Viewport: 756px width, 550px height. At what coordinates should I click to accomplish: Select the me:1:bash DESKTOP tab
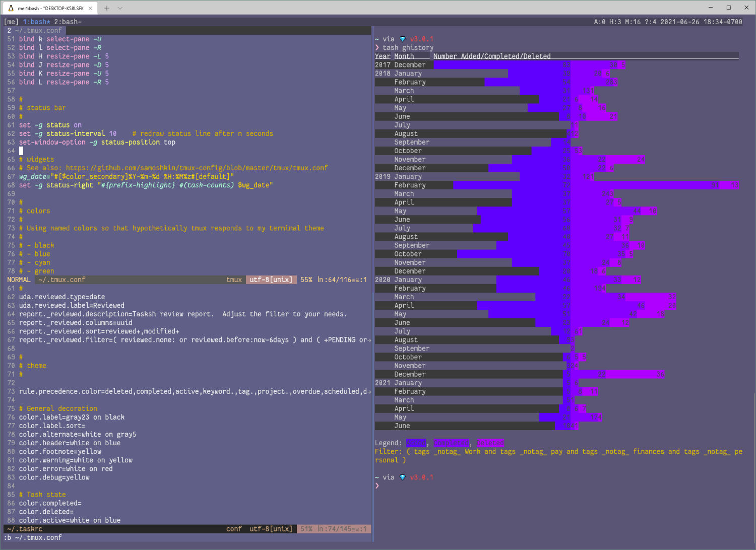[50, 8]
